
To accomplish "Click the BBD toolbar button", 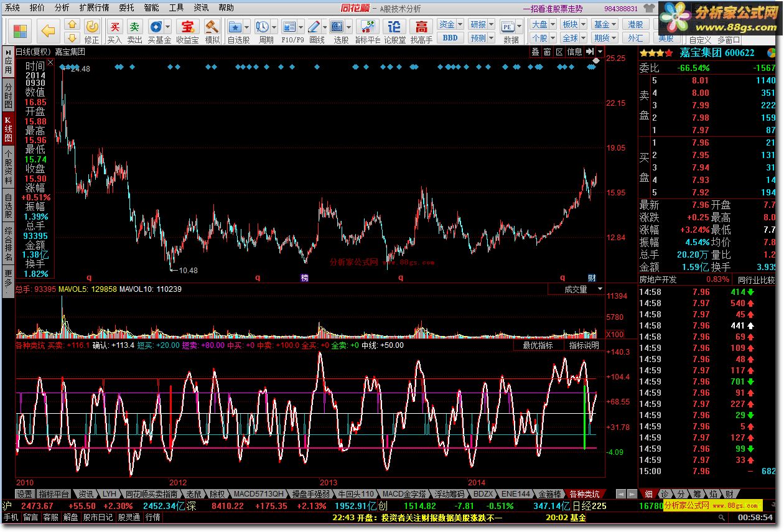I will [450, 38].
